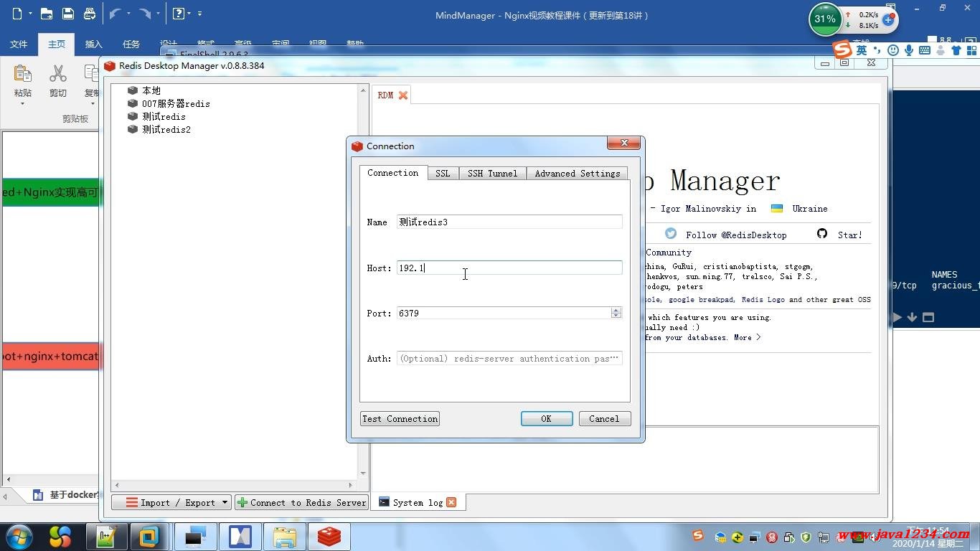Switch to the SSH Tunnel tab

click(x=492, y=174)
